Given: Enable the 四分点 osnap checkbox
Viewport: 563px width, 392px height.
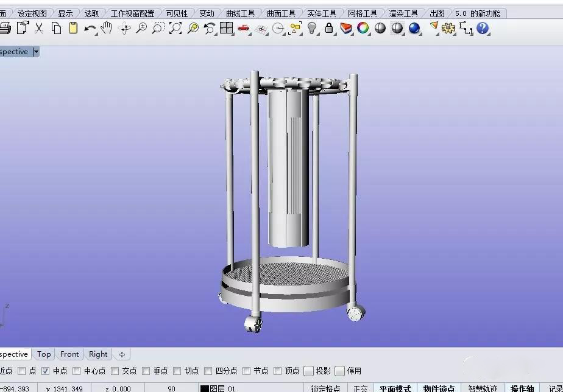Looking at the screenshot, I should click(208, 371).
